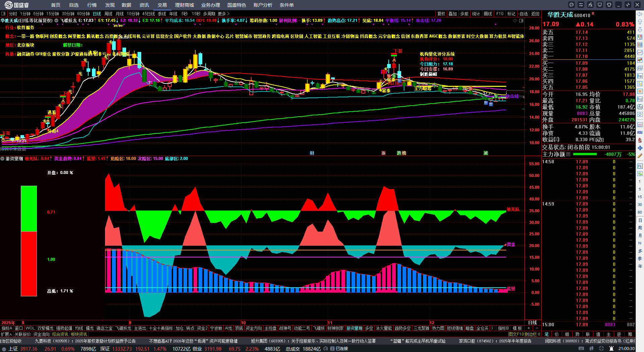Click the F10 icon in right sidebar
644x352 pixels.
640,76
